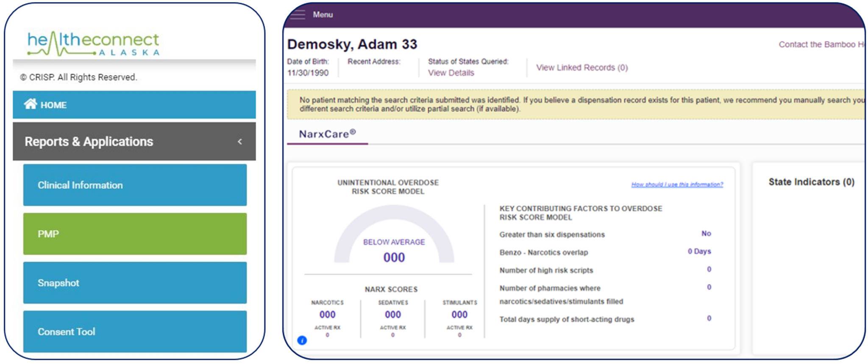Click date of birth 11/30/1990
The height and width of the screenshot is (364, 868).
[308, 73]
